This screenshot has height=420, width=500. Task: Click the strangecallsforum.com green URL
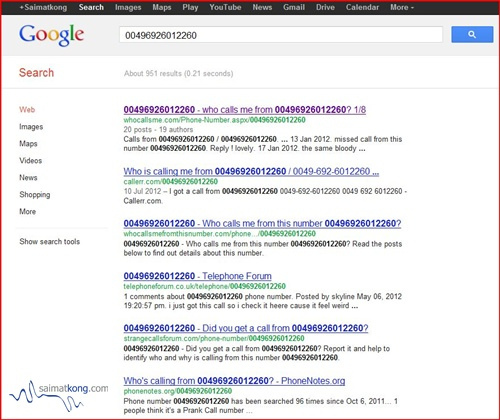coord(214,338)
